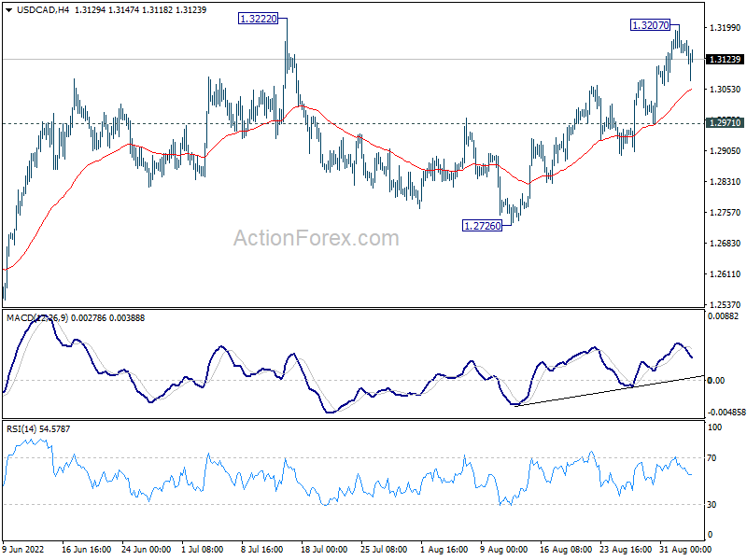Screen dimensions: 747x560
Task: Click the 9 Aug 00:00 time label
Action: coord(503,550)
